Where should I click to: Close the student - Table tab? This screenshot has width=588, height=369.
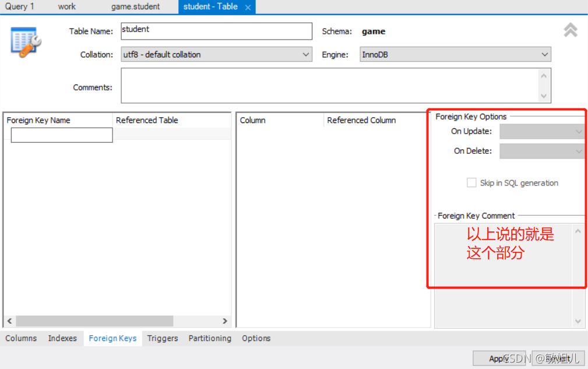tap(248, 7)
